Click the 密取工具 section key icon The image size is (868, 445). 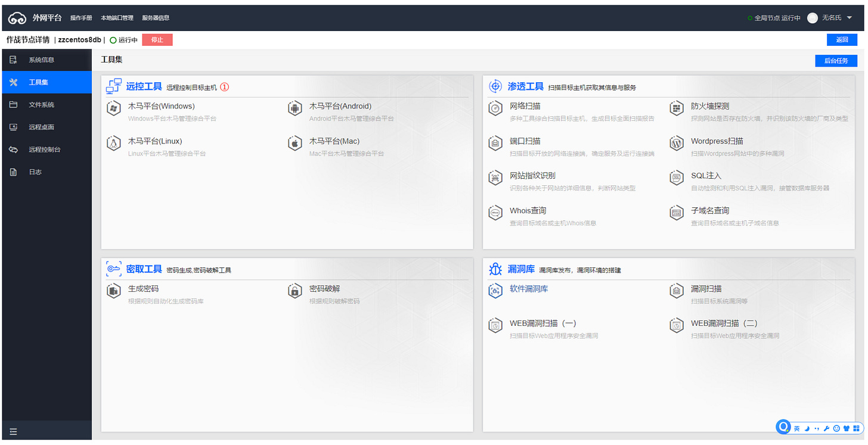click(114, 269)
